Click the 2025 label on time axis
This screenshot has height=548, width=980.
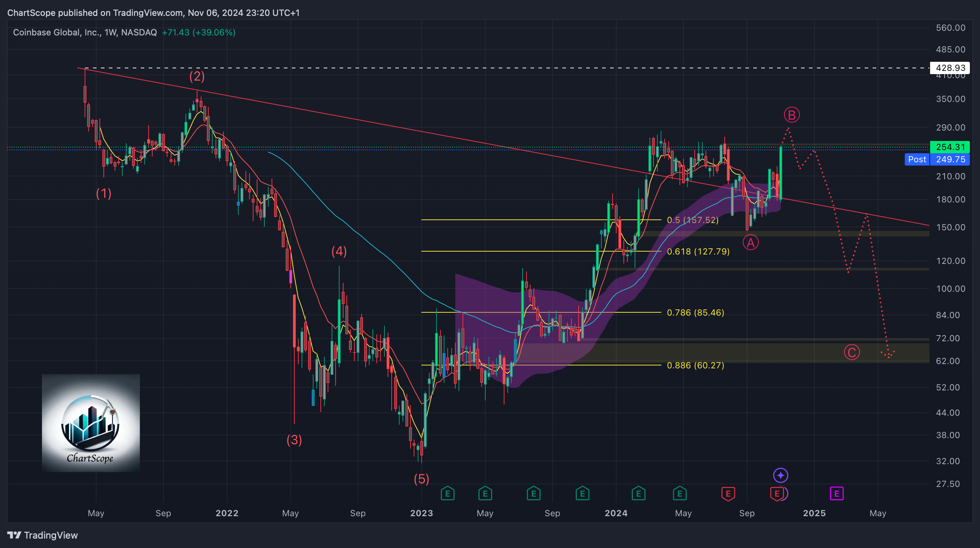(x=814, y=513)
